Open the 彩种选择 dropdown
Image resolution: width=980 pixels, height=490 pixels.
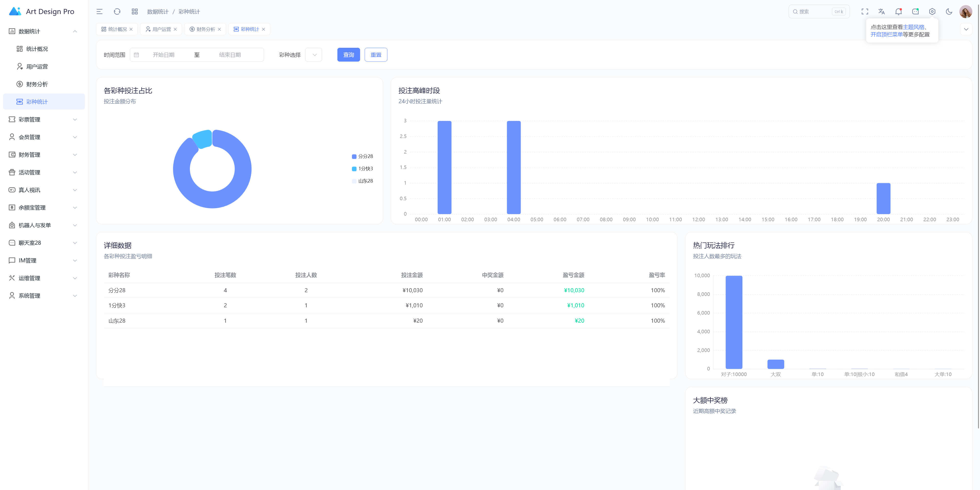314,55
